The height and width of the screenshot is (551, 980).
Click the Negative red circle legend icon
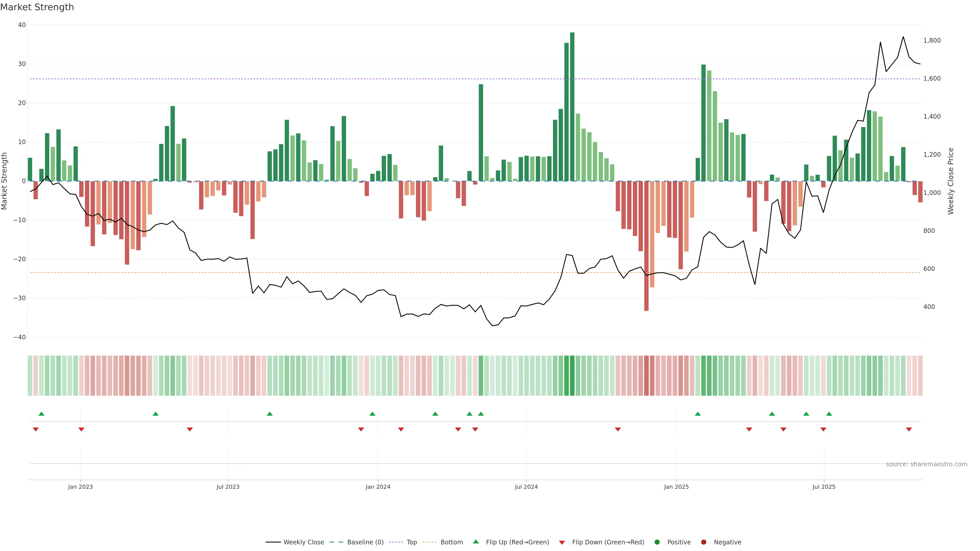[x=703, y=542]
